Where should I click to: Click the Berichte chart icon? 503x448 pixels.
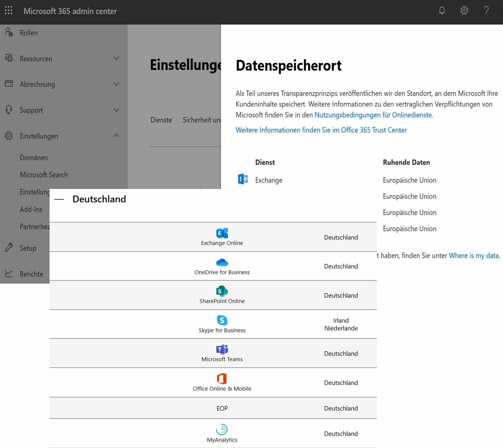pos(9,273)
